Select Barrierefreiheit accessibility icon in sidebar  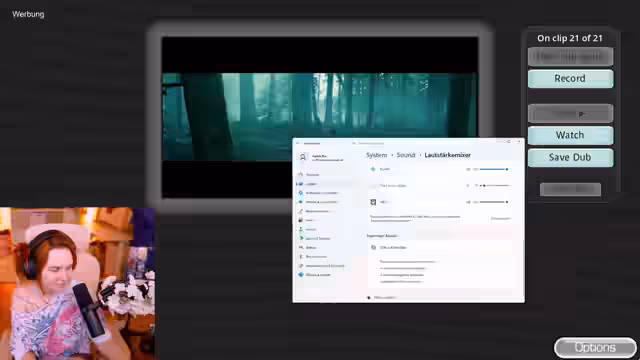(301, 257)
